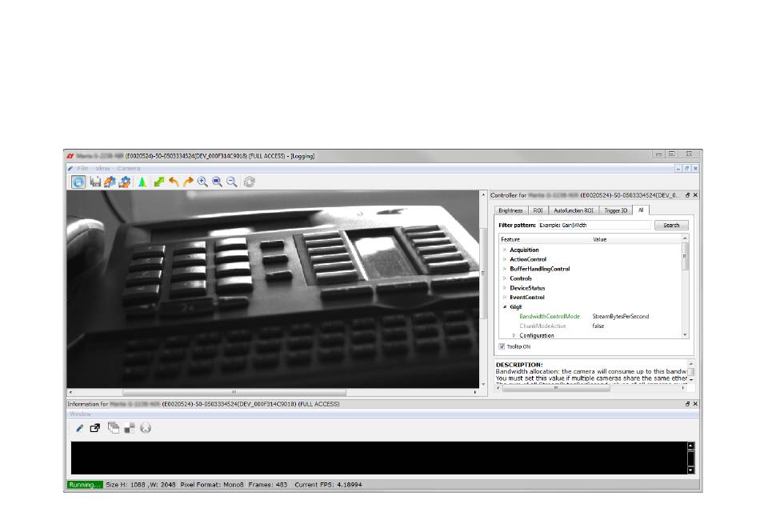Expand the Controls feature category

click(505, 278)
